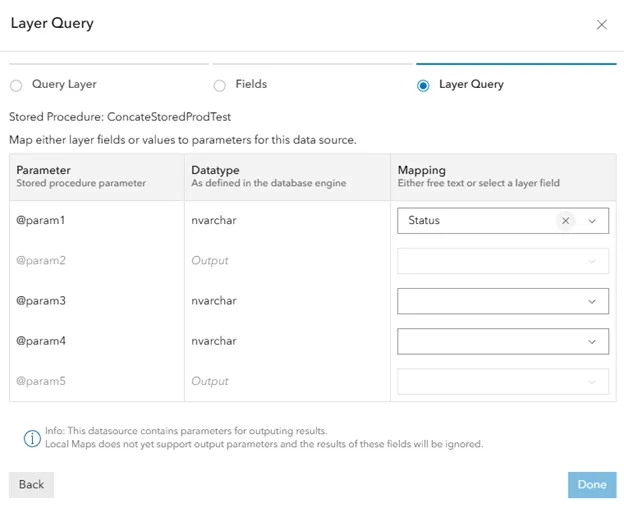Viewport: 624px width, 508px height.
Task: Select the Fields radio button
Action: click(219, 86)
